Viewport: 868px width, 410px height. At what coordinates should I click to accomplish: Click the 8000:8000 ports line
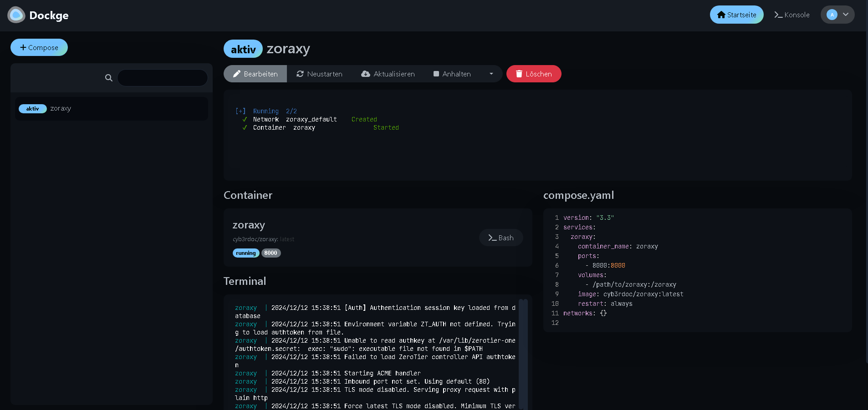605,265
